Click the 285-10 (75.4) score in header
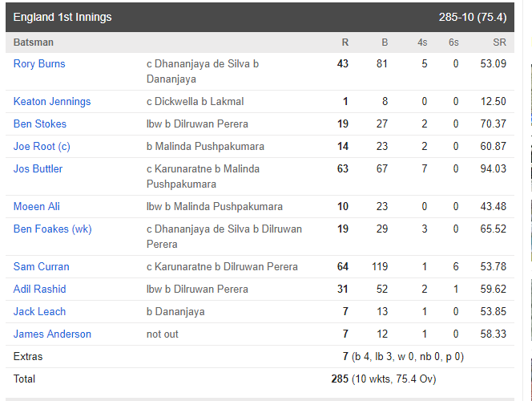532x401 pixels. (x=473, y=18)
